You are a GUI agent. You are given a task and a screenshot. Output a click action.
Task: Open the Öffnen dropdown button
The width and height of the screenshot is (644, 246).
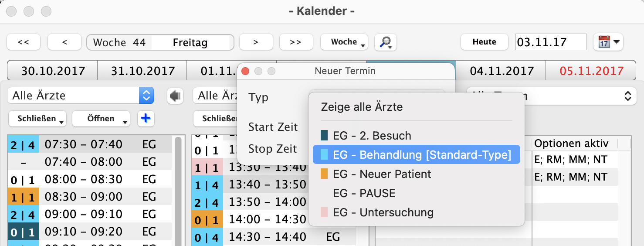(101, 119)
